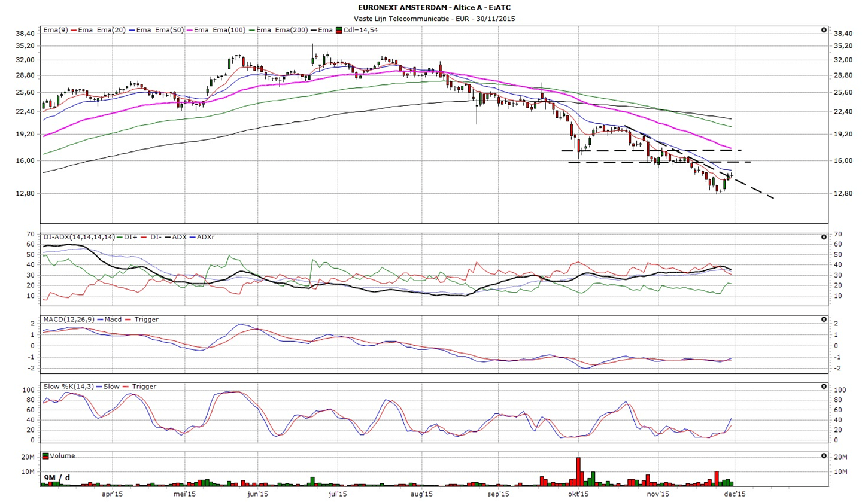The height and width of the screenshot is (502, 868).
Task: Click the Trigger legend entry in MACD panel
Action: pos(142,320)
